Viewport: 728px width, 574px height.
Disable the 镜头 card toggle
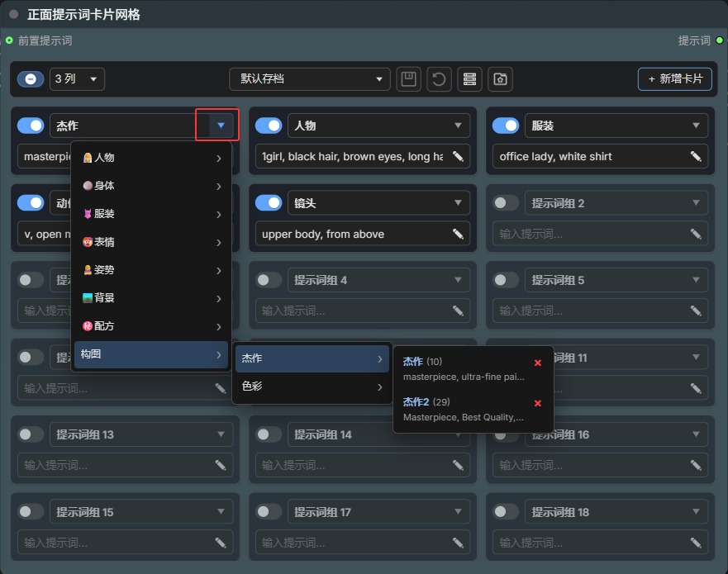(x=269, y=203)
